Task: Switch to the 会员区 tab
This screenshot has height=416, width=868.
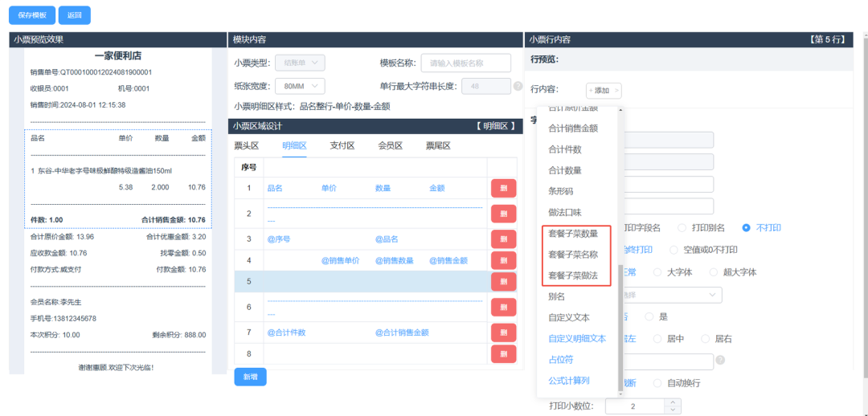Action: coord(391,146)
